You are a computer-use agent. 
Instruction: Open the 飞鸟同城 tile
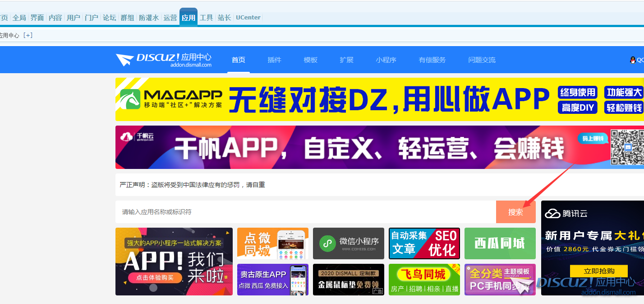424,280
